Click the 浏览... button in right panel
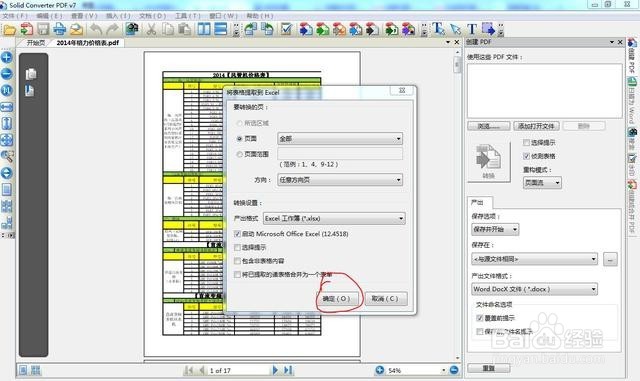The width and height of the screenshot is (640, 381). pos(489,126)
